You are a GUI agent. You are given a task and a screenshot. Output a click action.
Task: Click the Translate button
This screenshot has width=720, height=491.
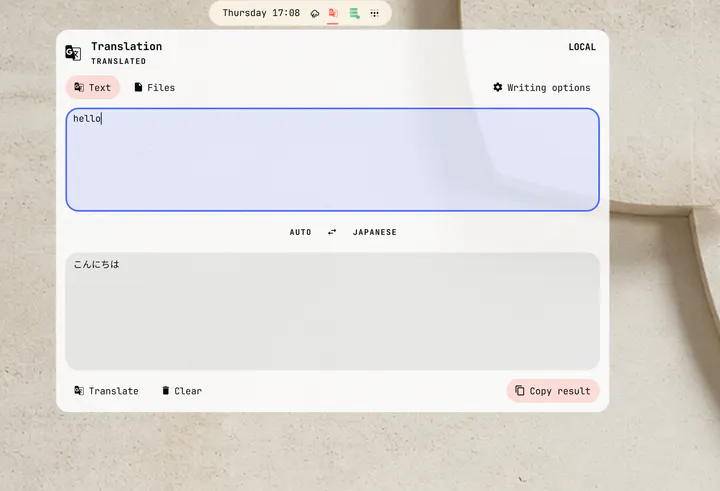[x=107, y=391]
